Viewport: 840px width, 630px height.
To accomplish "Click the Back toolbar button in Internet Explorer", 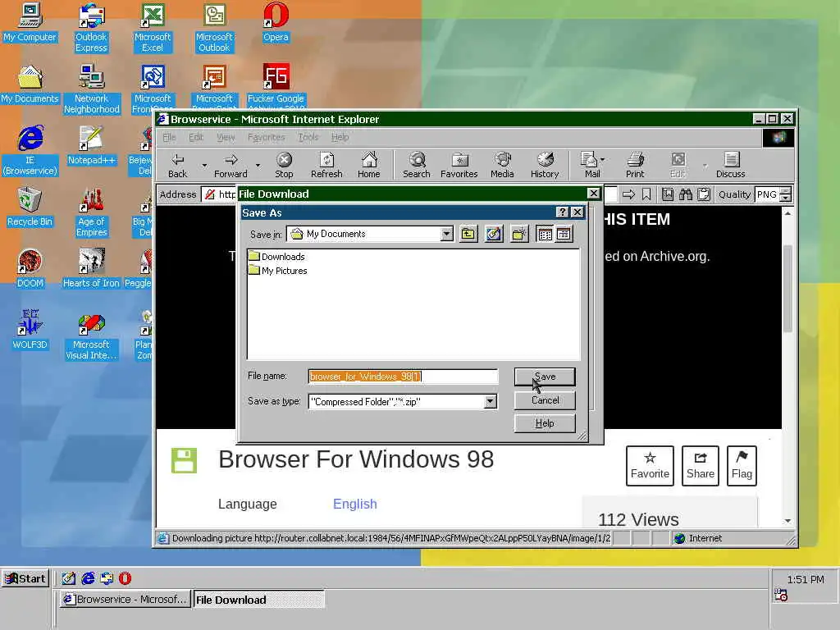I will 177,165.
